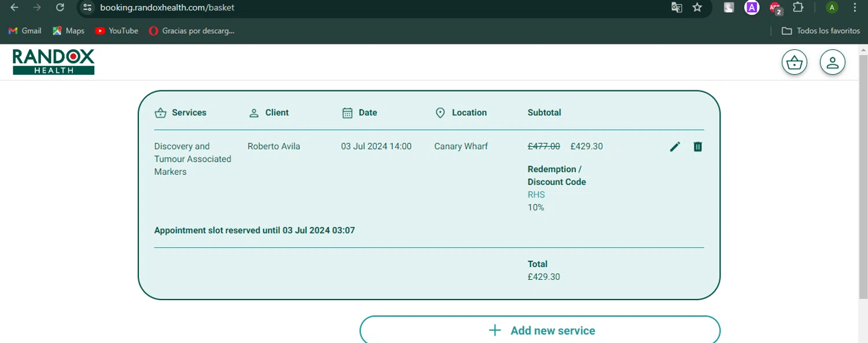Click the Add new service button

[x=540, y=330]
